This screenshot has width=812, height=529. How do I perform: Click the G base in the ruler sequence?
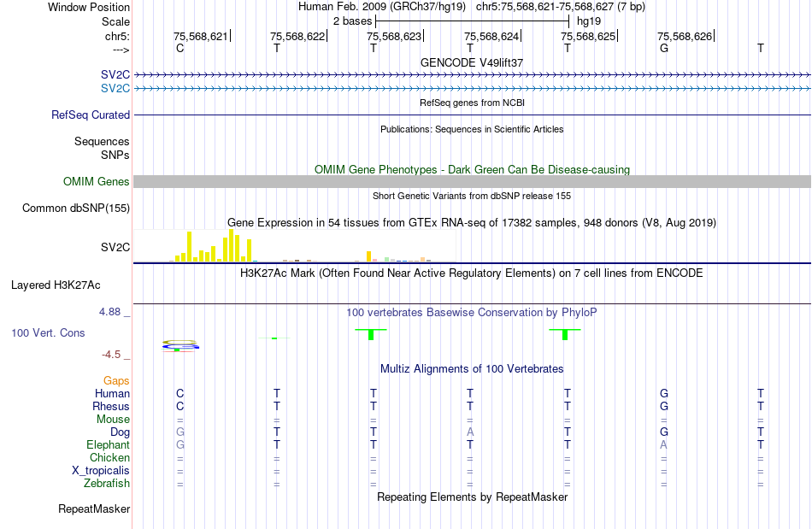pyautogui.click(x=664, y=48)
